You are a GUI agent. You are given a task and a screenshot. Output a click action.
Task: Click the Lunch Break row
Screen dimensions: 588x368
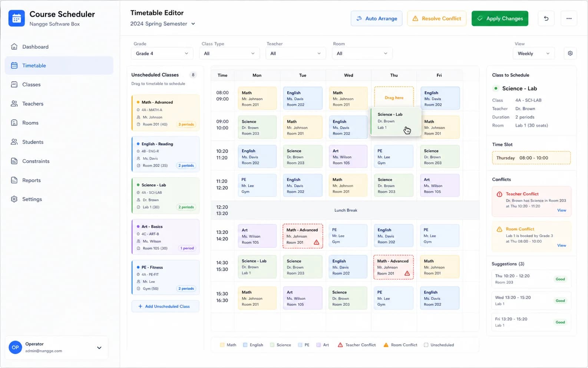[345, 210]
